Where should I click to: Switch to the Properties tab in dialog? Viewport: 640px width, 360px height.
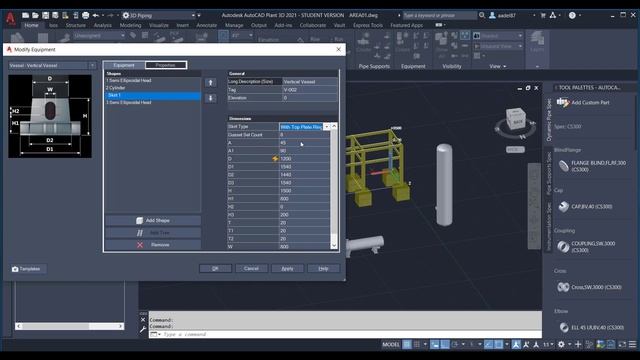166,65
